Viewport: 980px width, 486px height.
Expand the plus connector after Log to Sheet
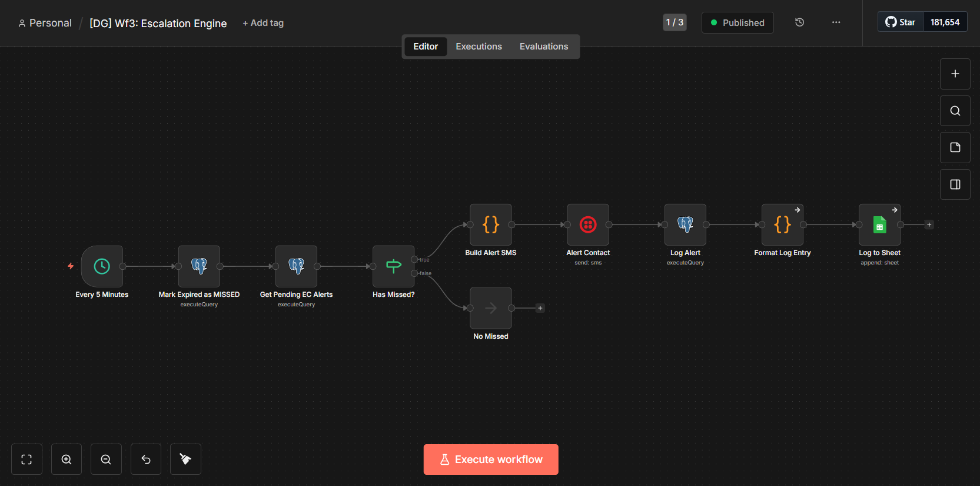[929, 224]
